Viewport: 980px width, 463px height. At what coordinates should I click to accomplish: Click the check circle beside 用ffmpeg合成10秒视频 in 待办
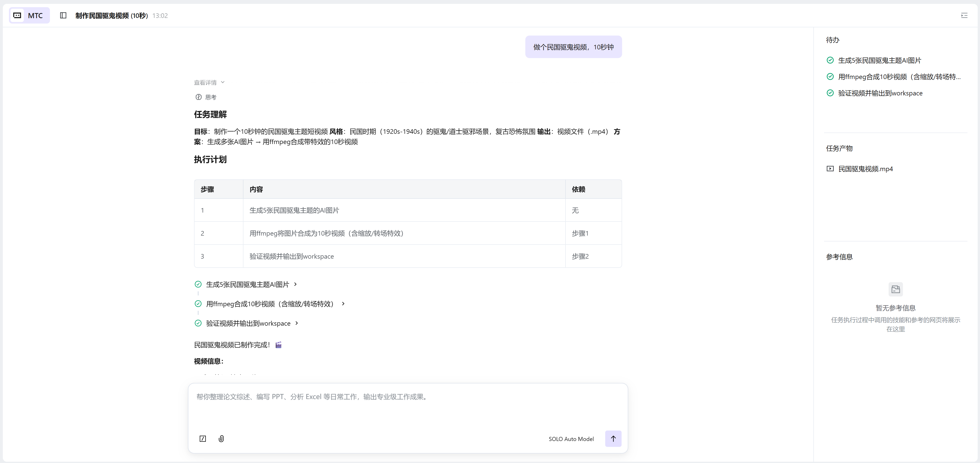(830, 76)
